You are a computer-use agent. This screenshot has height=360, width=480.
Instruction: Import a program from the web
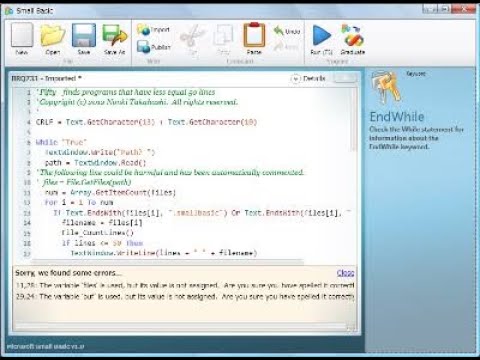153,30
